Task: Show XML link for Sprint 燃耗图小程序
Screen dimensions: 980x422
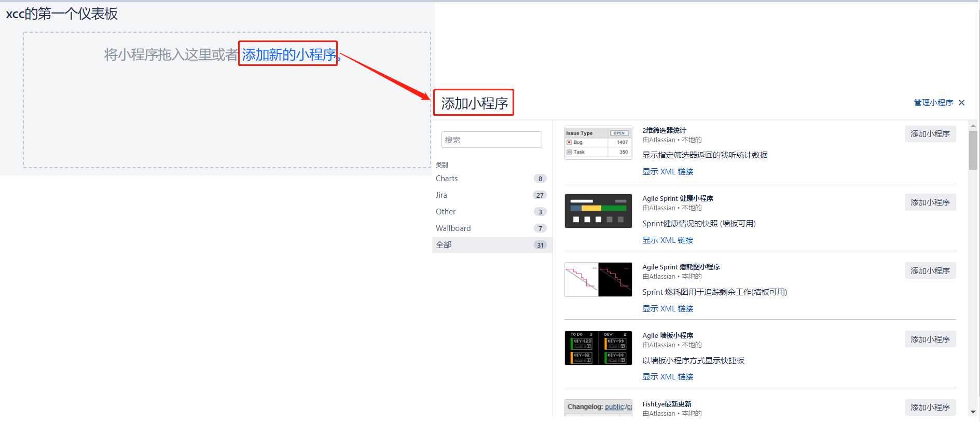Action: tap(668, 309)
